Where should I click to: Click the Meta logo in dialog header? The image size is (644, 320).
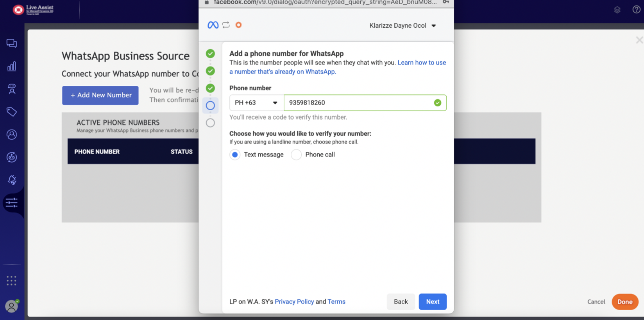[213, 25]
